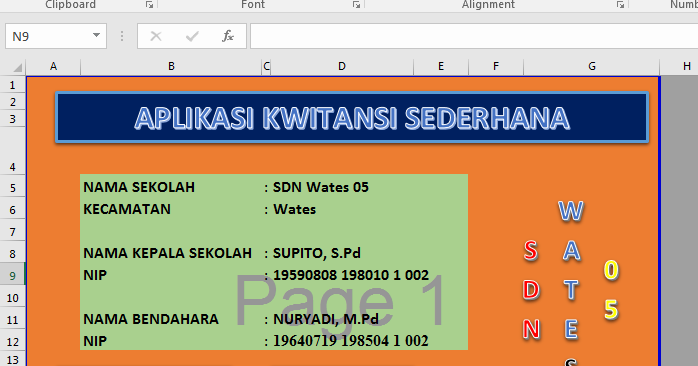The height and width of the screenshot is (366, 698).
Task: Expand the Name Box dropdown arrow
Action: click(x=96, y=36)
